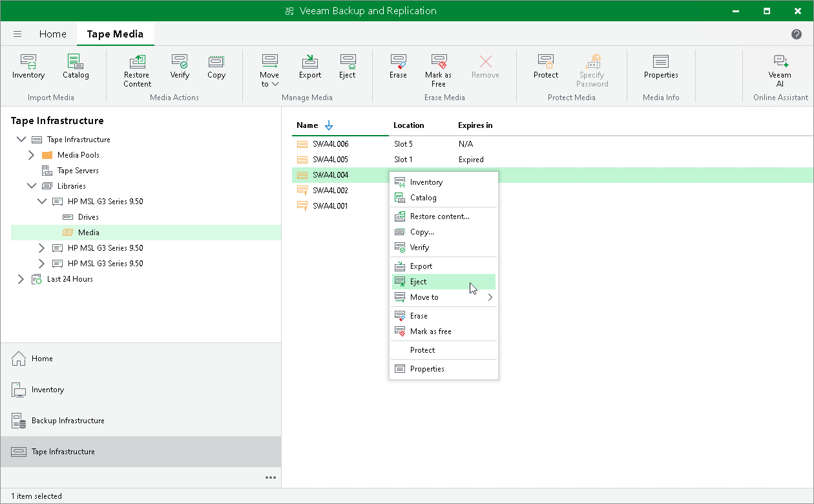
Task: Open the Protect ribbon icon
Action: (545, 68)
